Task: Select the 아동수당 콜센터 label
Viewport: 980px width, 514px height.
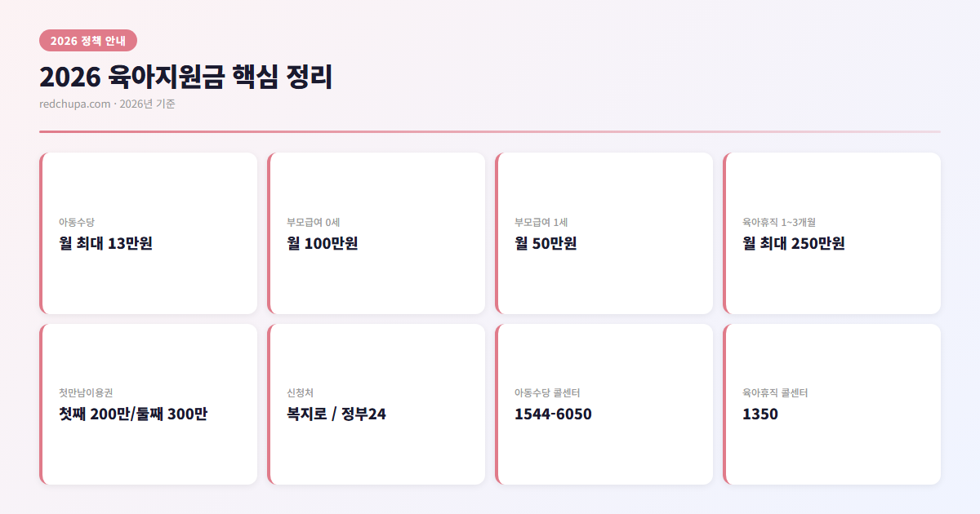Action: point(547,392)
